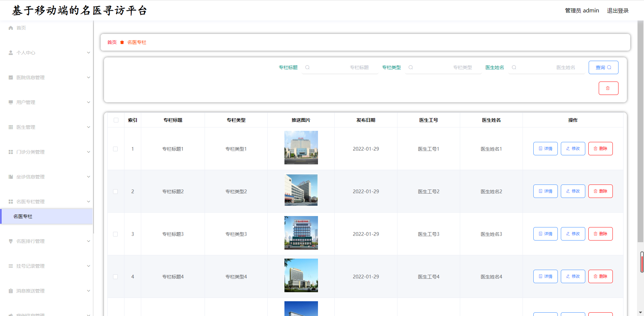Click the person icon for 个人中心
This screenshot has width=644, height=316.
coord(11,53)
